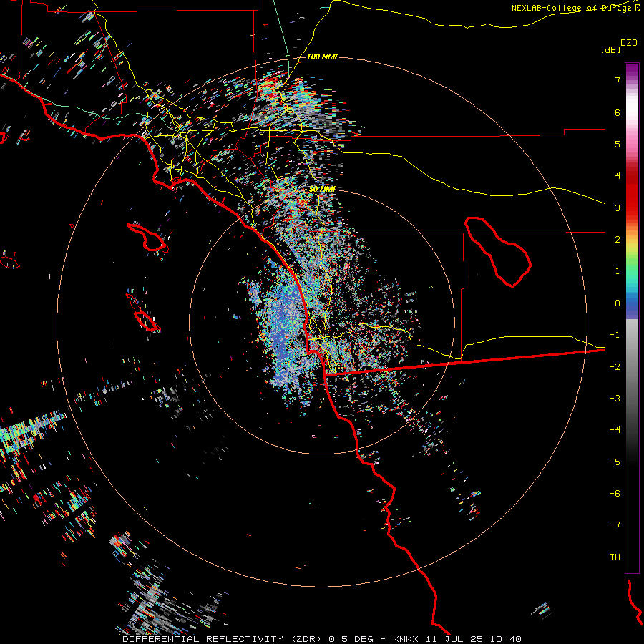
Task: Click the ZDR vertical color bar
Action: [632, 318]
